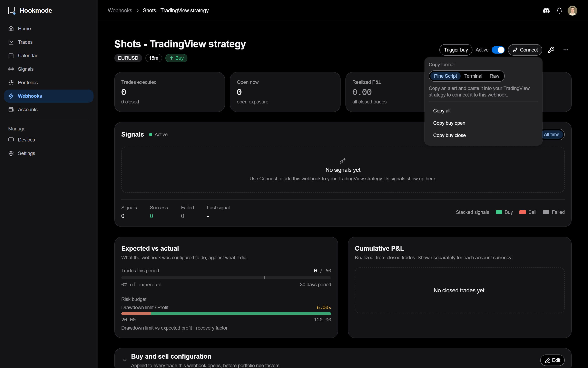Click the Settings sidebar label
Viewport: 588px width, 368px height.
click(x=27, y=153)
